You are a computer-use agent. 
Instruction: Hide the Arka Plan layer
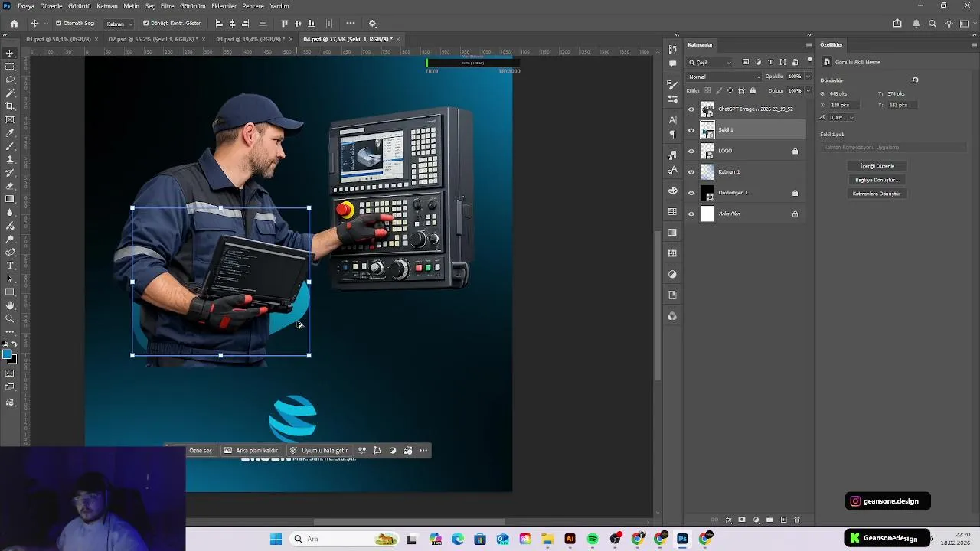pyautogui.click(x=691, y=214)
